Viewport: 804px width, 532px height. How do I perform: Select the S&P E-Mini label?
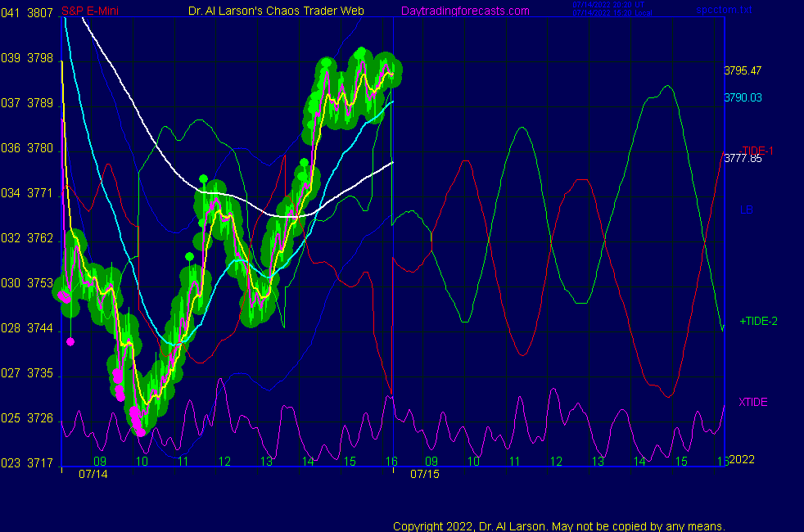point(88,11)
